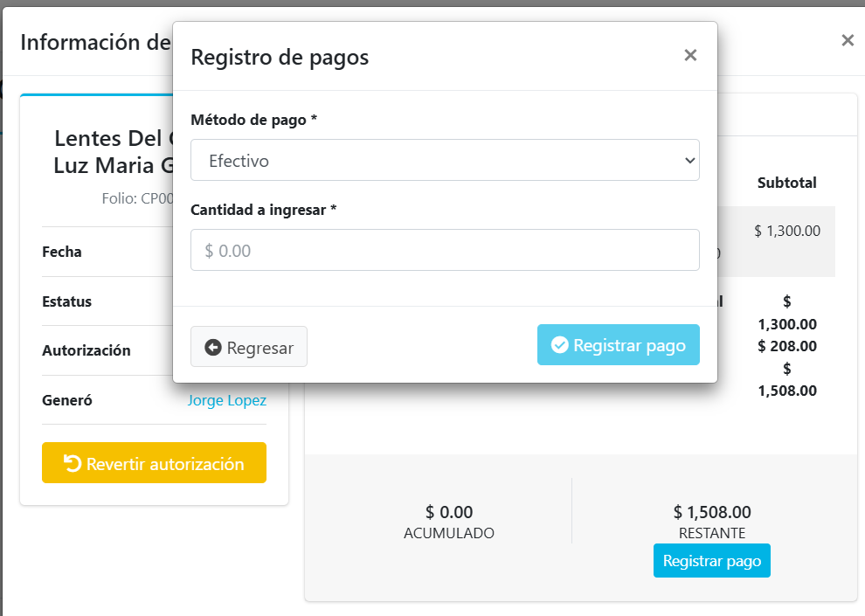Click the Método de pago label
The height and width of the screenshot is (616, 865).
click(x=253, y=120)
